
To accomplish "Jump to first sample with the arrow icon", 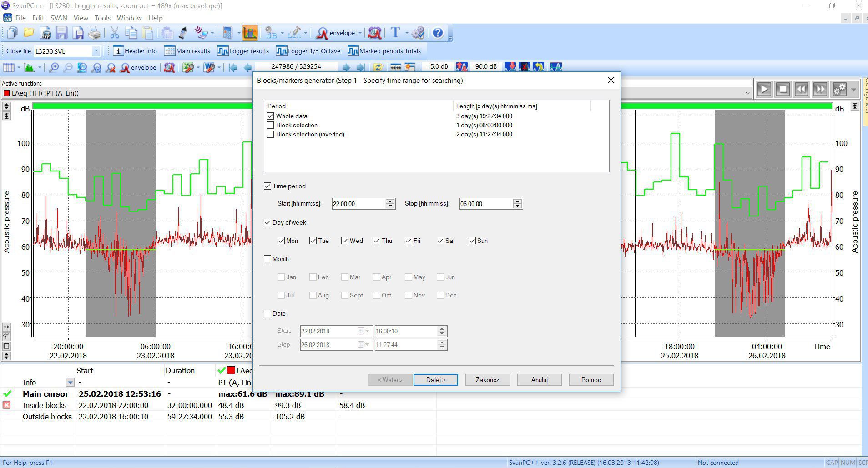I will pyautogui.click(x=233, y=68).
